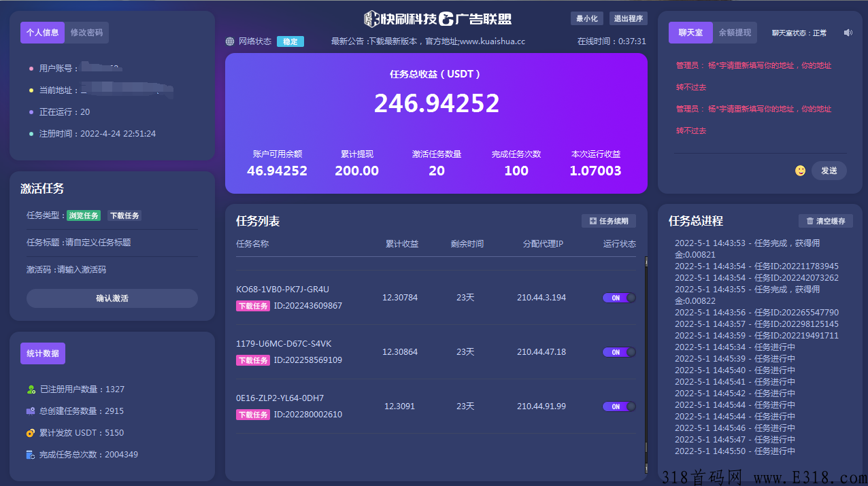The width and height of the screenshot is (868, 486).
Task: Click the 最新公告 announcement text
Action: 428,41
